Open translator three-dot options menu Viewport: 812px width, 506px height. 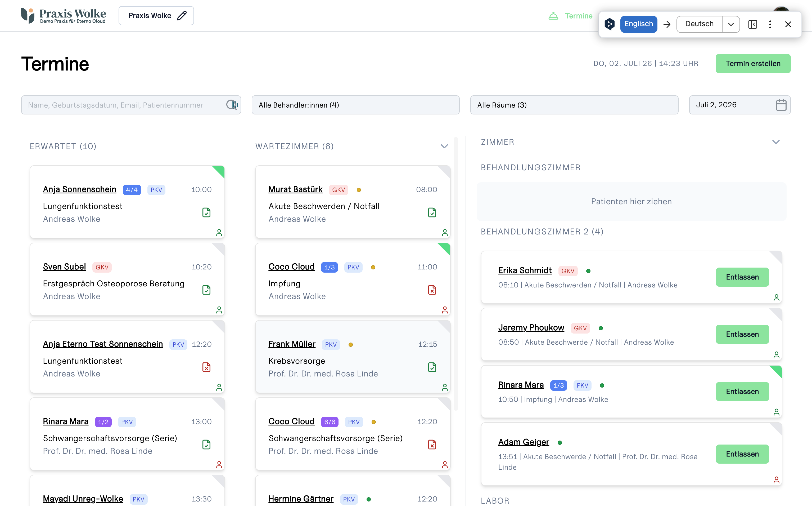click(770, 24)
